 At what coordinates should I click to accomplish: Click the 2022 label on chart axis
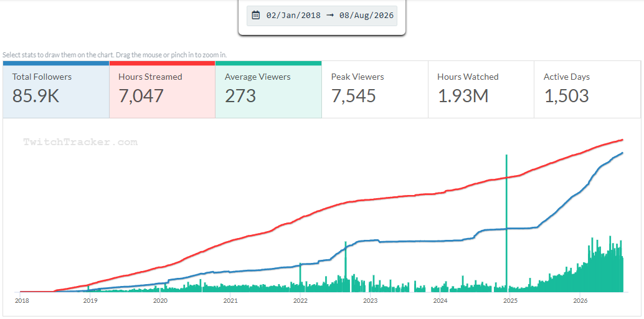[x=300, y=300]
